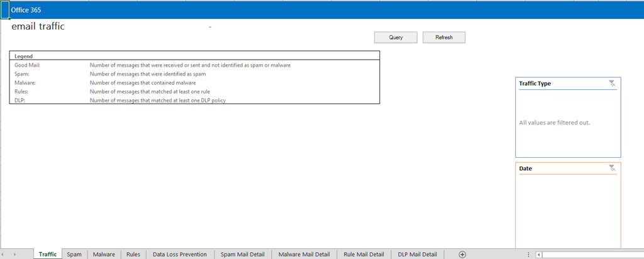Viewport: 644px width, 259px height.
Task: Clear filter on Traffic Type slicer
Action: 612,84
